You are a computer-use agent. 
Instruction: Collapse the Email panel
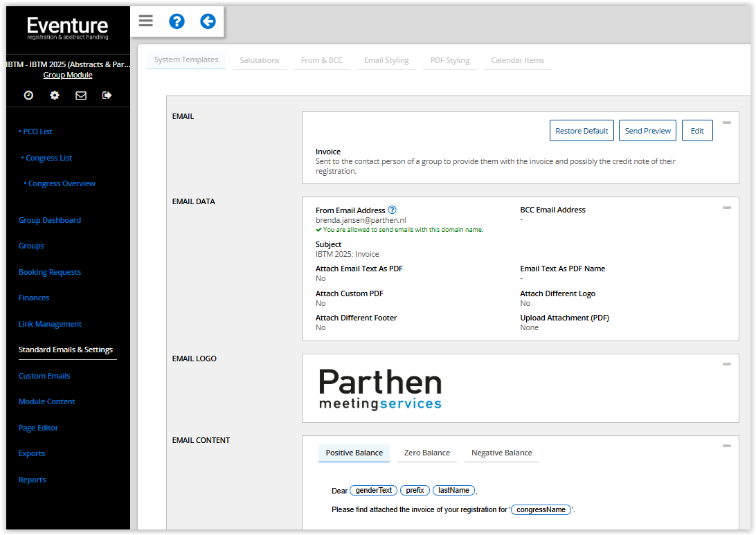click(x=726, y=123)
